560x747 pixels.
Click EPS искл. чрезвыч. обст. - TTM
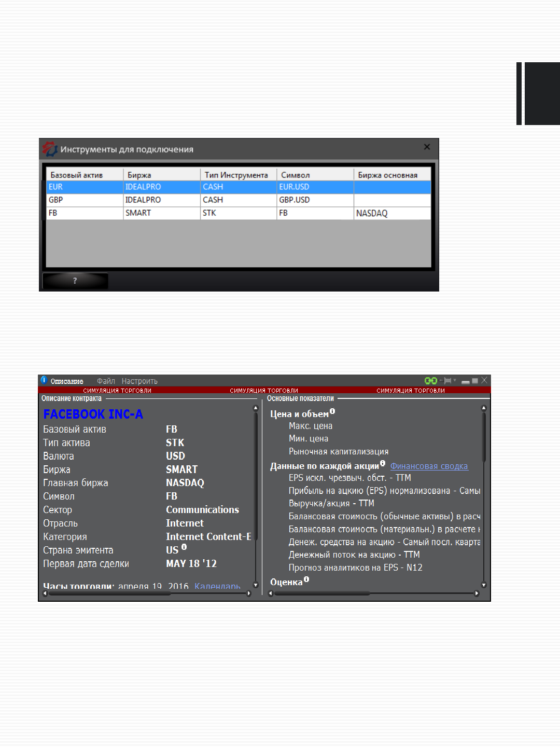click(350, 478)
